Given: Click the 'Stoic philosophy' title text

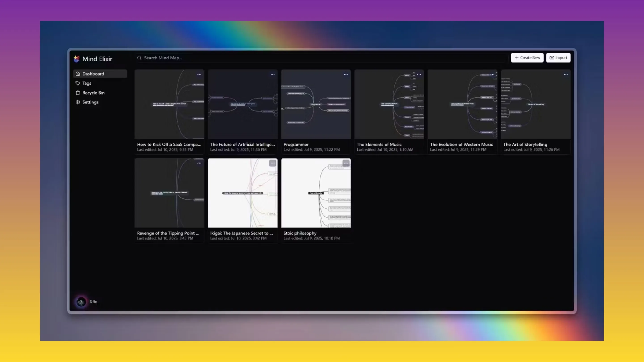Looking at the screenshot, I should click(x=300, y=233).
